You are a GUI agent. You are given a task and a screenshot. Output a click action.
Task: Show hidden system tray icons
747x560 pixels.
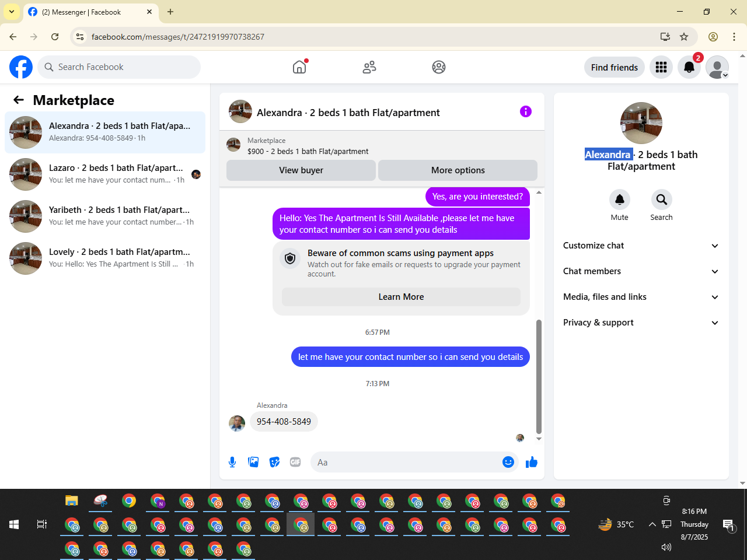(x=652, y=524)
